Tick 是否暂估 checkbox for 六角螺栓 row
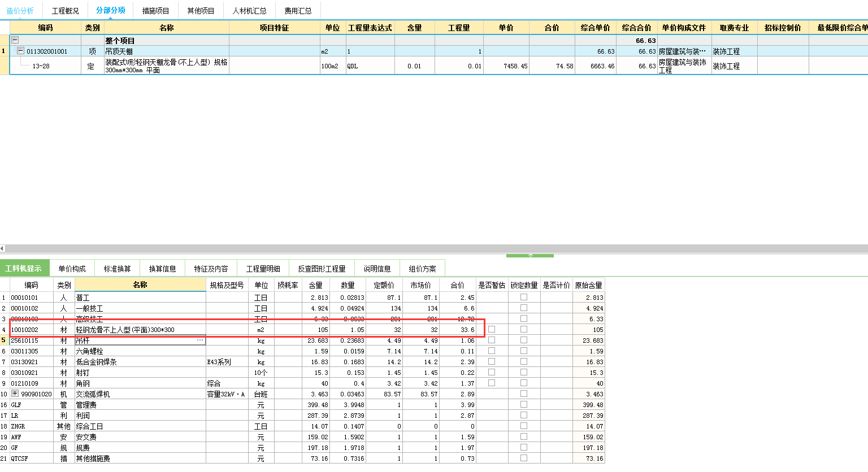This screenshot has width=868, height=472. 492,351
